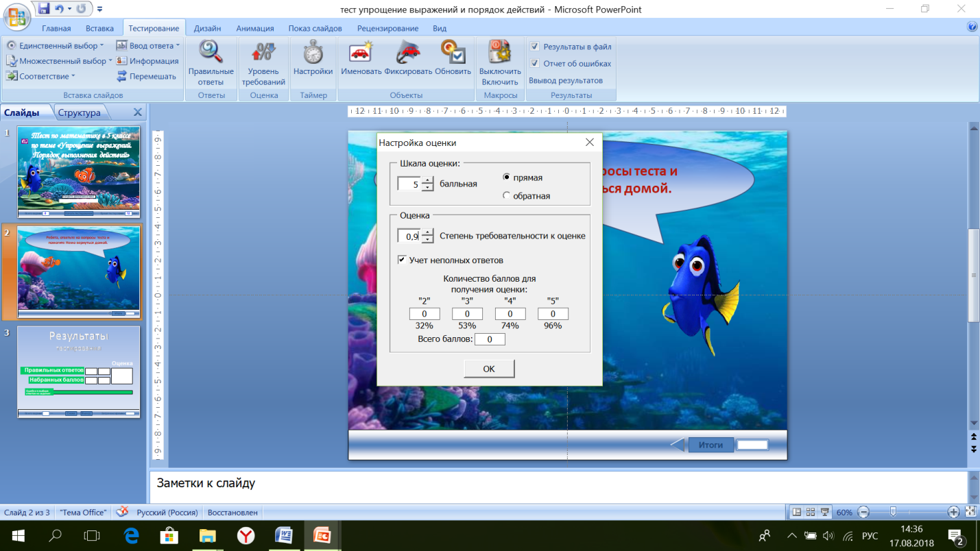980x551 pixels.
Task: Zoom out with the minus button
Action: [863, 512]
